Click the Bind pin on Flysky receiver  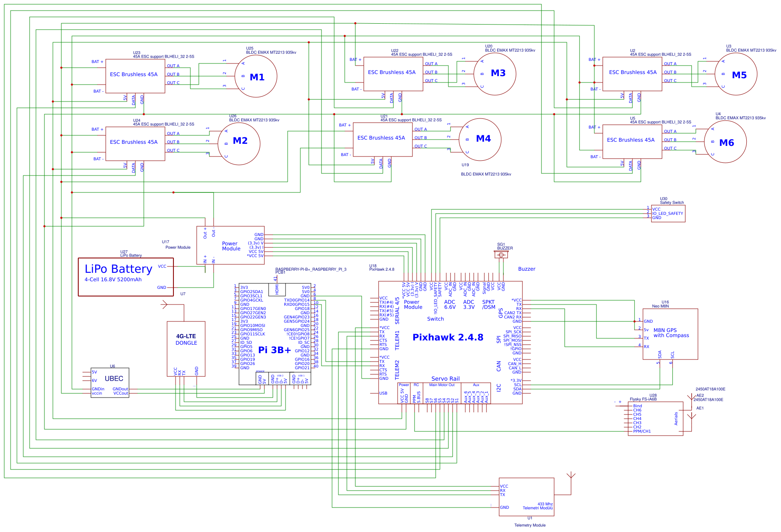638,406
